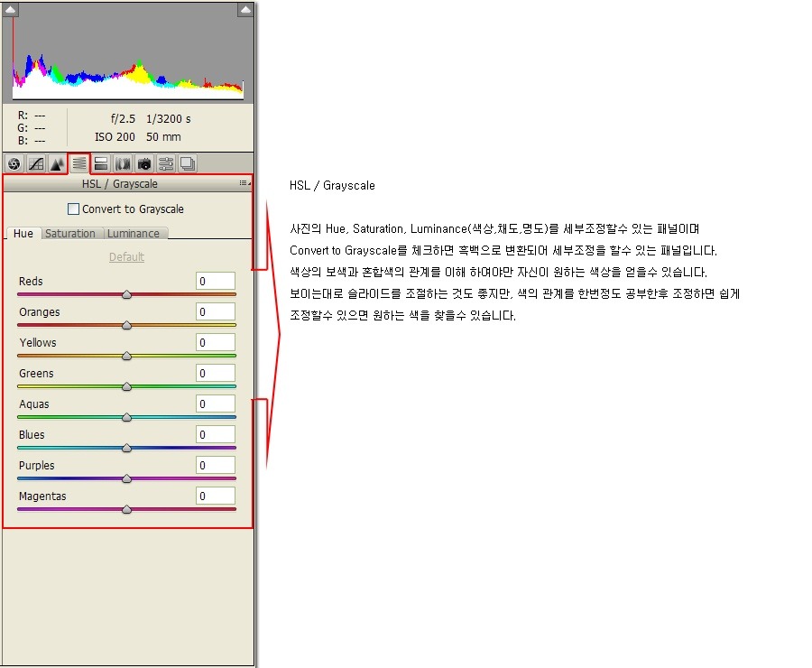Select the HSL / Grayscale panel icon
The width and height of the screenshot is (812, 668).
click(x=78, y=163)
